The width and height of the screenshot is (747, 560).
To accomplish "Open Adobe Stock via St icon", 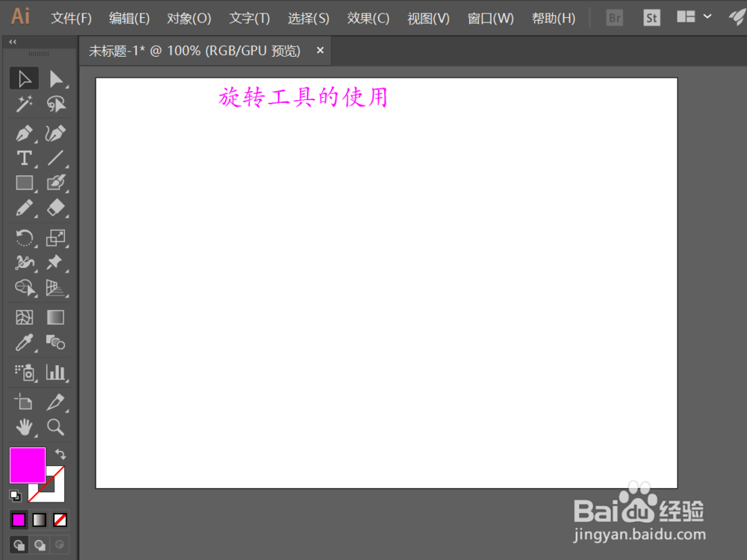I will 651,18.
